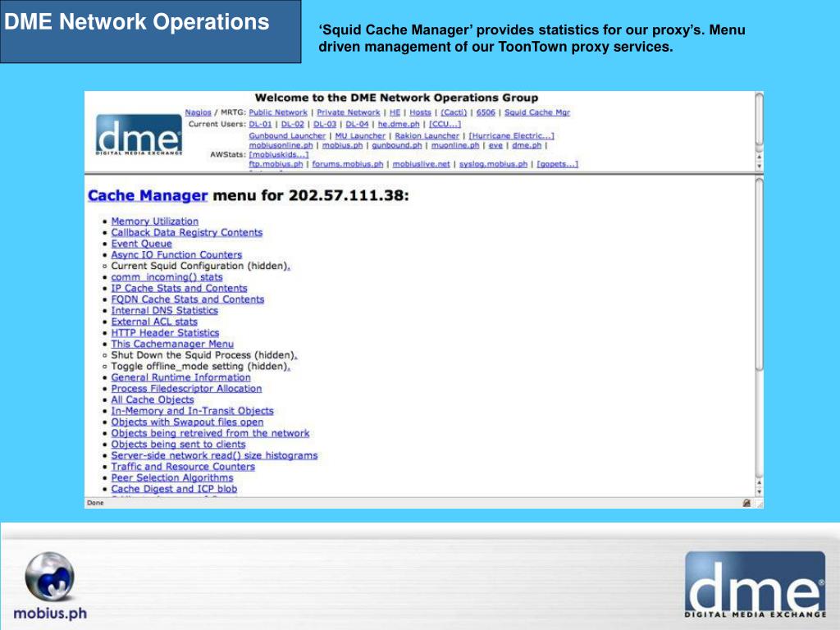Open Memory Utilization stats
The width and height of the screenshot is (840, 630).
[155, 221]
